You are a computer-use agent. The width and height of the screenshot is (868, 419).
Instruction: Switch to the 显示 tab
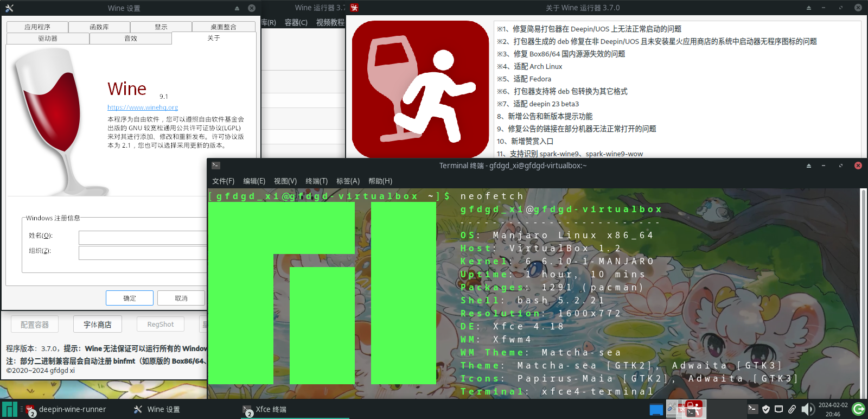point(161,27)
